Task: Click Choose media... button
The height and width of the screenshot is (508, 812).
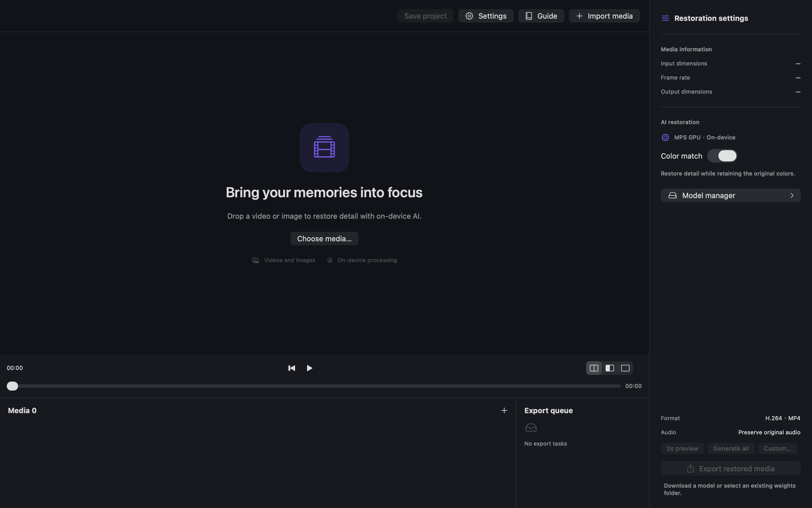Action: (324, 238)
